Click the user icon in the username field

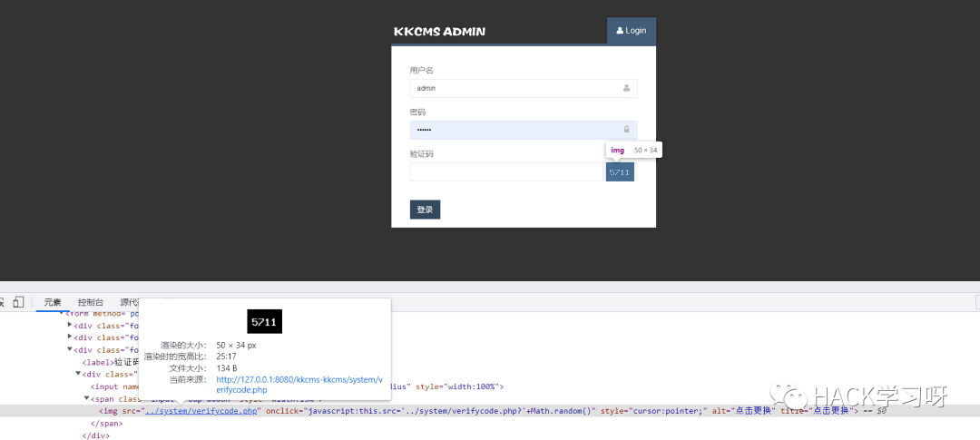pyautogui.click(x=626, y=88)
